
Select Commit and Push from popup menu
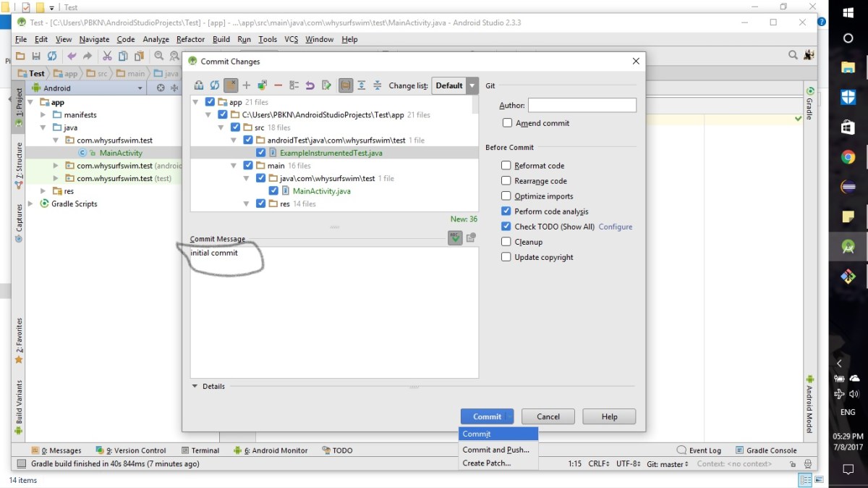[496, 450]
